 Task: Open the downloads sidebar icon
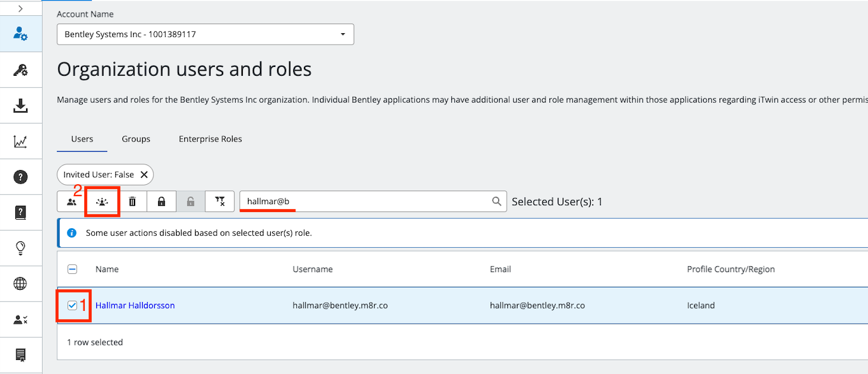pyautogui.click(x=20, y=106)
